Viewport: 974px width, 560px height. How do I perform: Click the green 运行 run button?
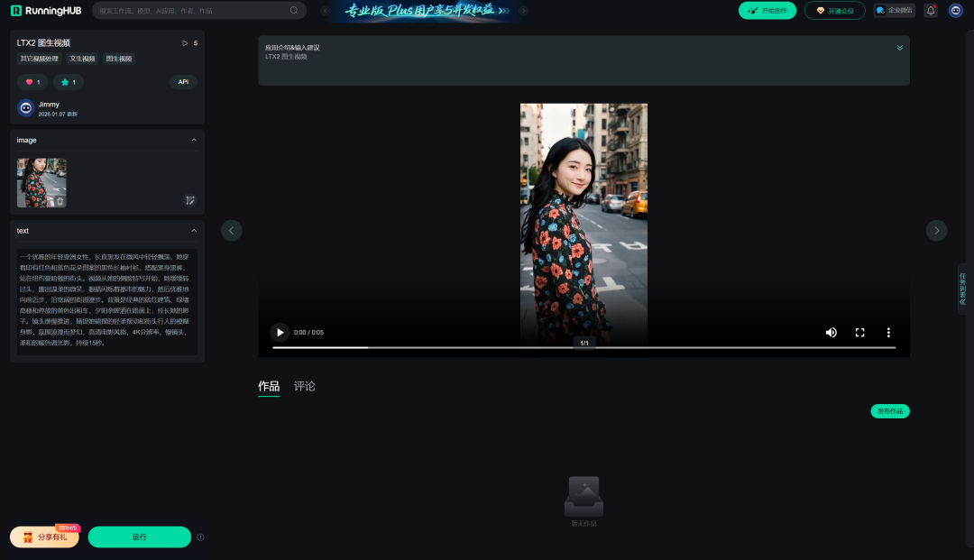pyautogui.click(x=139, y=537)
